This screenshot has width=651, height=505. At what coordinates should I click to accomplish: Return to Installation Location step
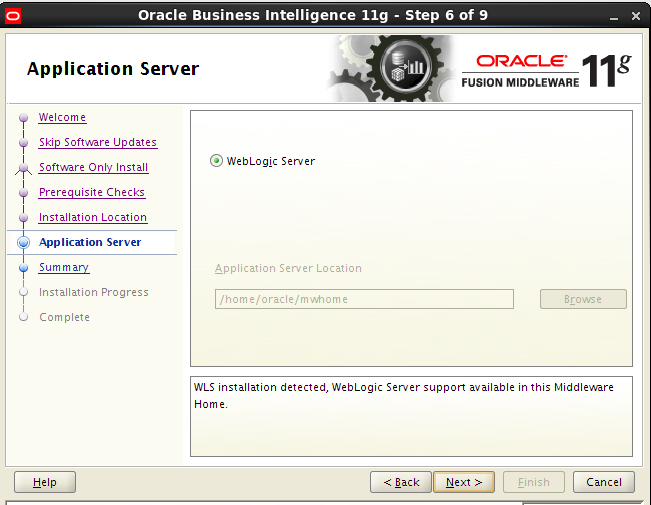click(x=93, y=217)
